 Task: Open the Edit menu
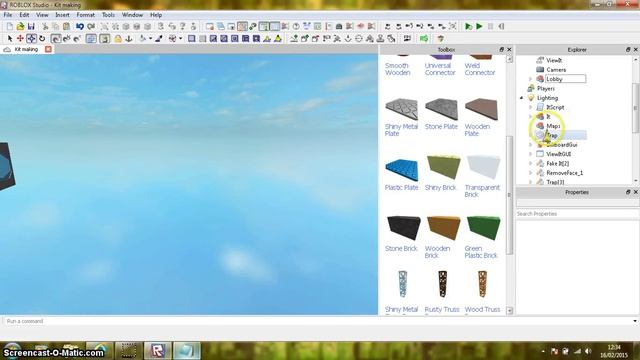pos(24,15)
